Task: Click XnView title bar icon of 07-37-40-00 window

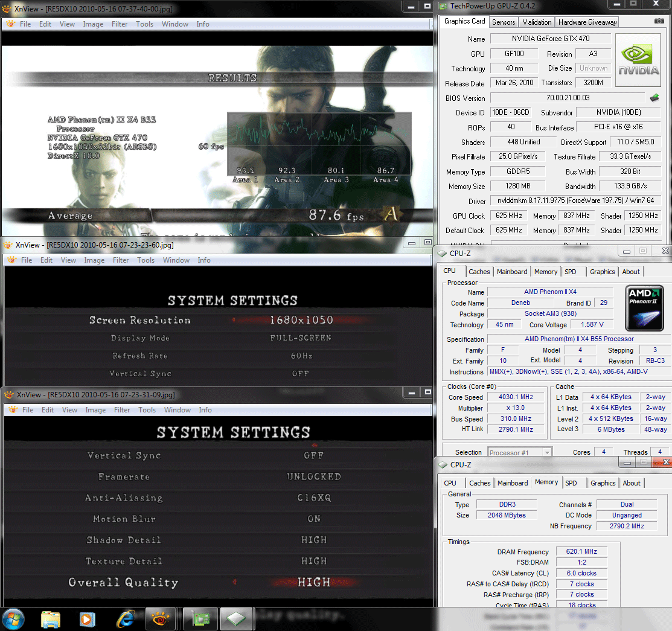Action: point(7,8)
